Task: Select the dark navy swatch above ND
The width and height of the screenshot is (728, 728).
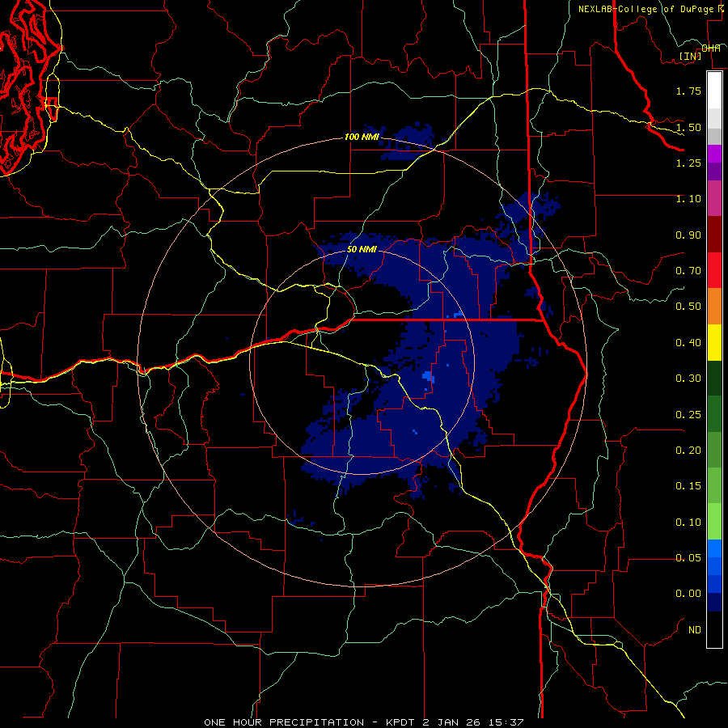Action: click(x=714, y=602)
